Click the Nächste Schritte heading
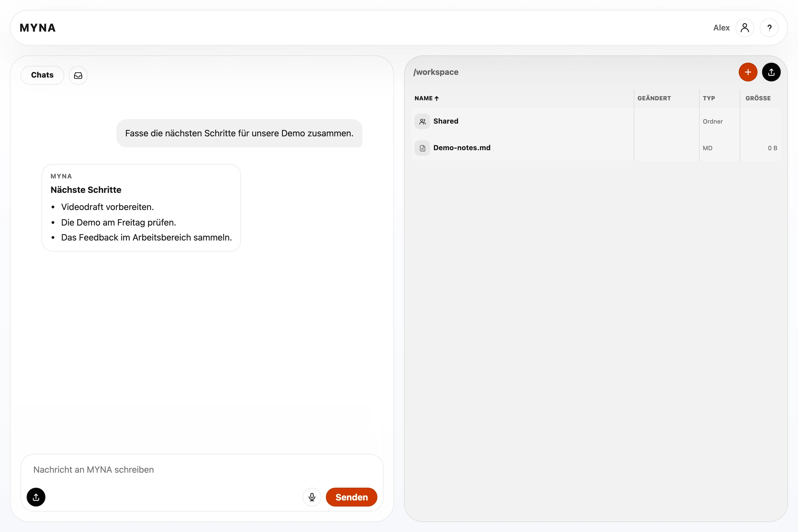The height and width of the screenshot is (532, 798). [86, 190]
